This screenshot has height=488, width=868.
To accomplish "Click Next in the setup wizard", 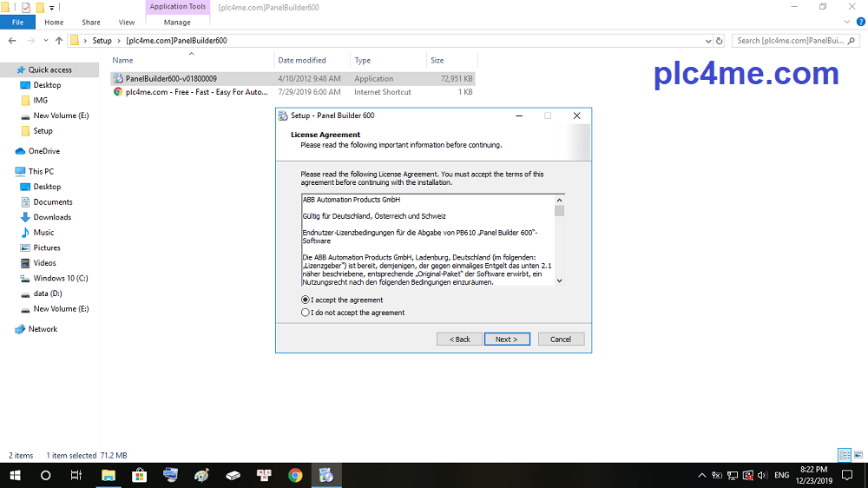I will [507, 339].
